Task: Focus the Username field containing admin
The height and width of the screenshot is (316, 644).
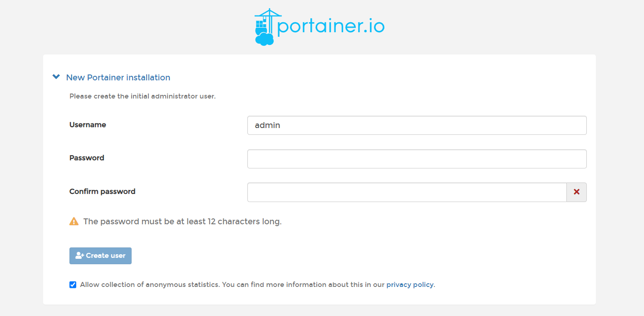Action: pos(417,125)
